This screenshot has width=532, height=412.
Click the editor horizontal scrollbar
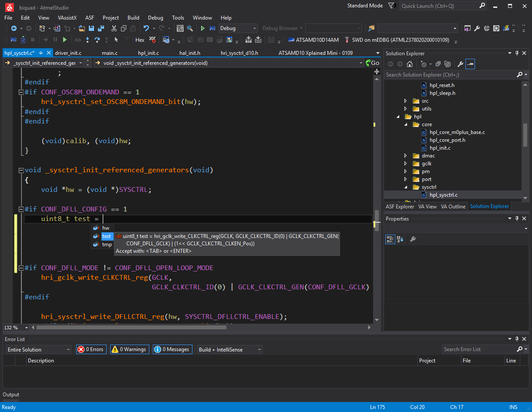[x=131, y=328]
